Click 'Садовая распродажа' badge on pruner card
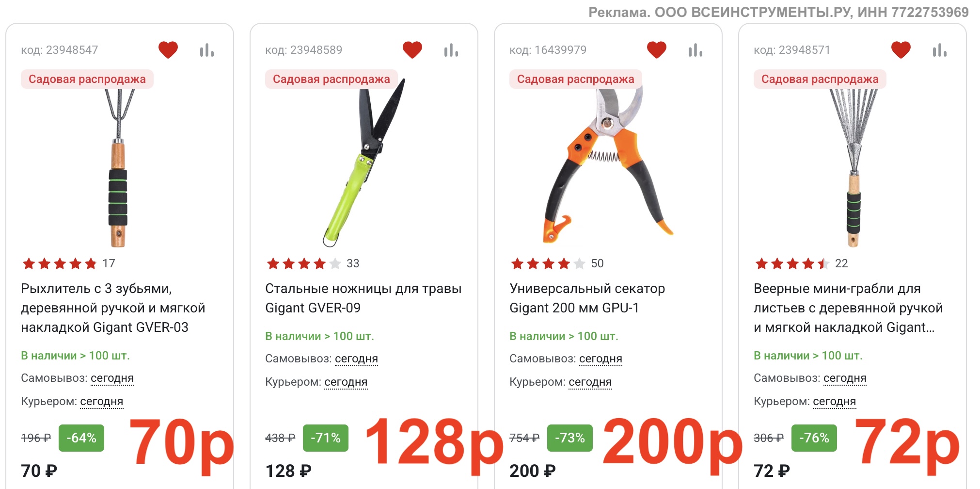 point(576,79)
